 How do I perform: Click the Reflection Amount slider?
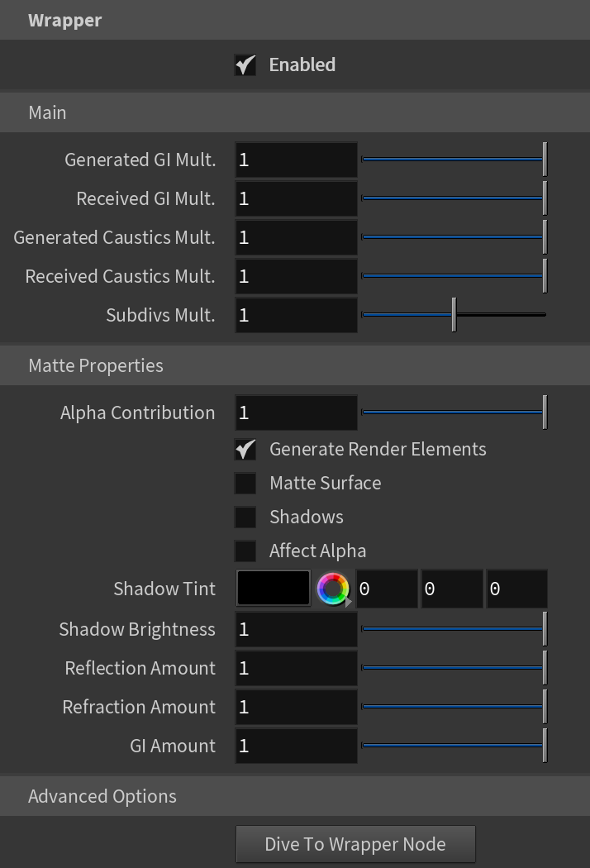454,668
